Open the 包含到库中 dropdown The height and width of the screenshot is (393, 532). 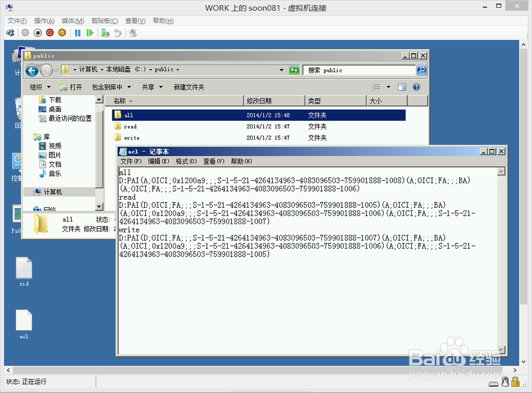pos(111,87)
